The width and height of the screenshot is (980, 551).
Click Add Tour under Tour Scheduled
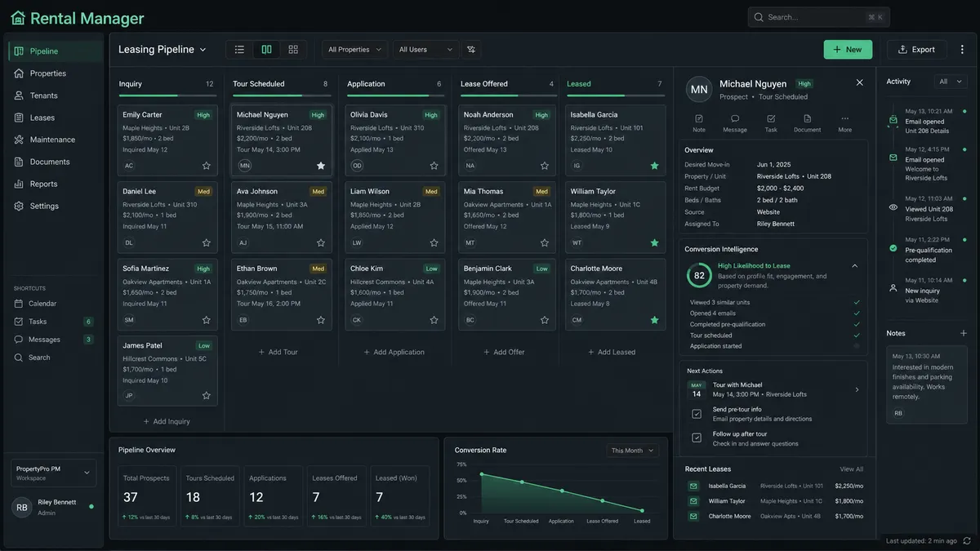[x=278, y=352]
